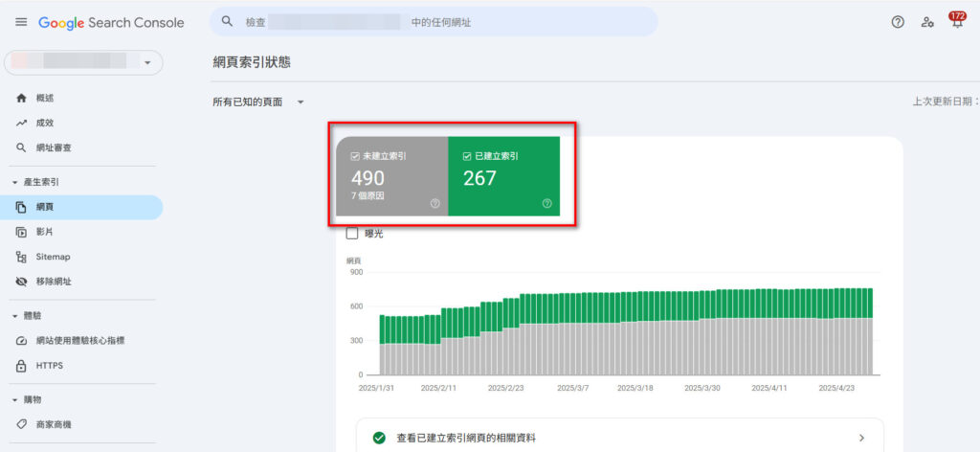Click the 2025/3/18 axis date
The image size is (980, 452).
coord(635,388)
